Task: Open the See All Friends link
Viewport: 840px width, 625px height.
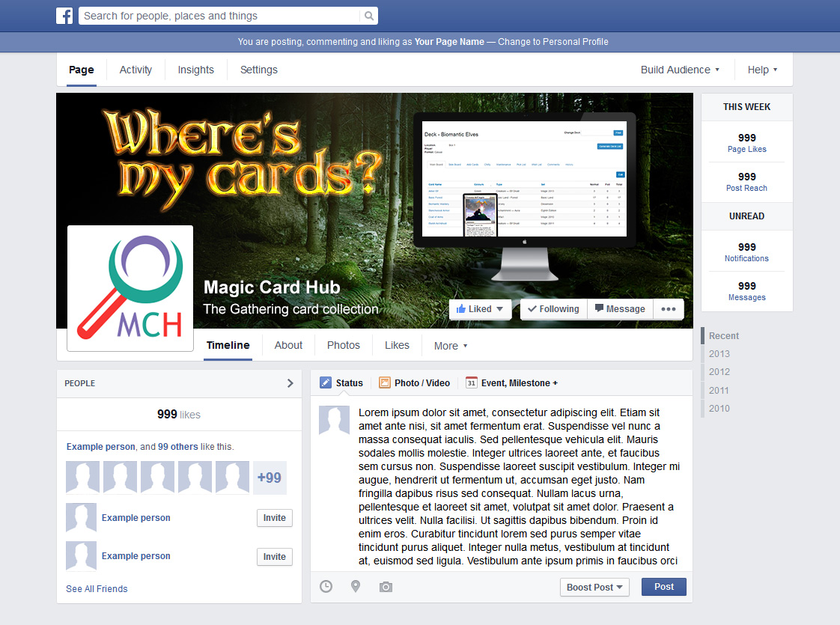Action: click(97, 588)
